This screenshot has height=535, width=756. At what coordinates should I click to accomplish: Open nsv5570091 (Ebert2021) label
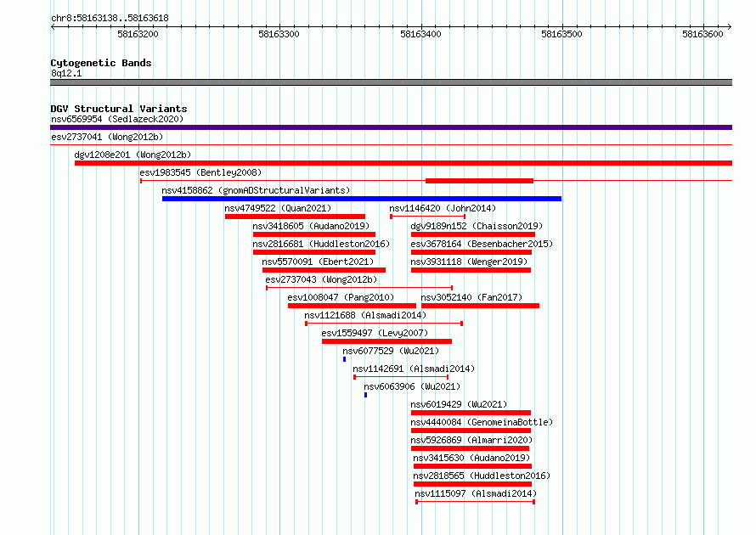point(318,262)
